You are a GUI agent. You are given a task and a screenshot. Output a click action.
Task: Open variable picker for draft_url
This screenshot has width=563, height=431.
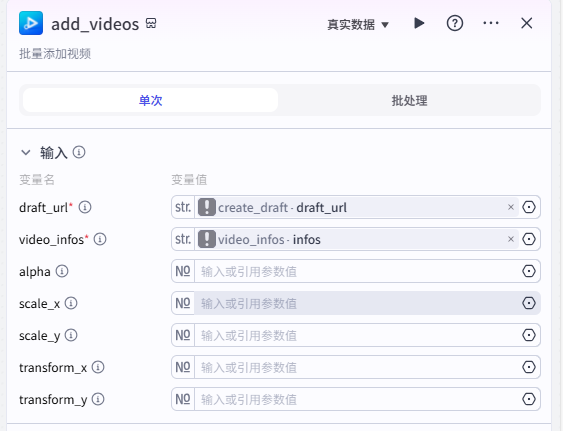529,207
